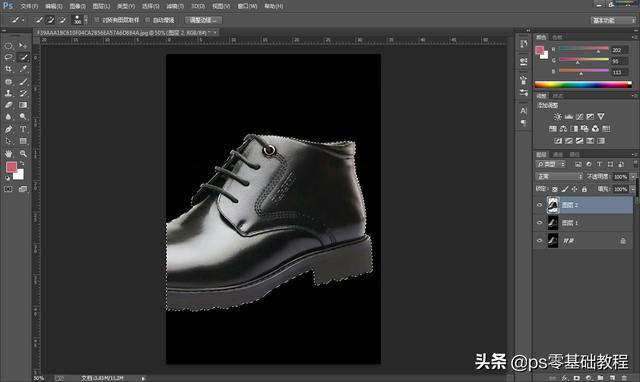Choose Subtract from Selection mode
The image size is (640, 382).
click(62, 20)
